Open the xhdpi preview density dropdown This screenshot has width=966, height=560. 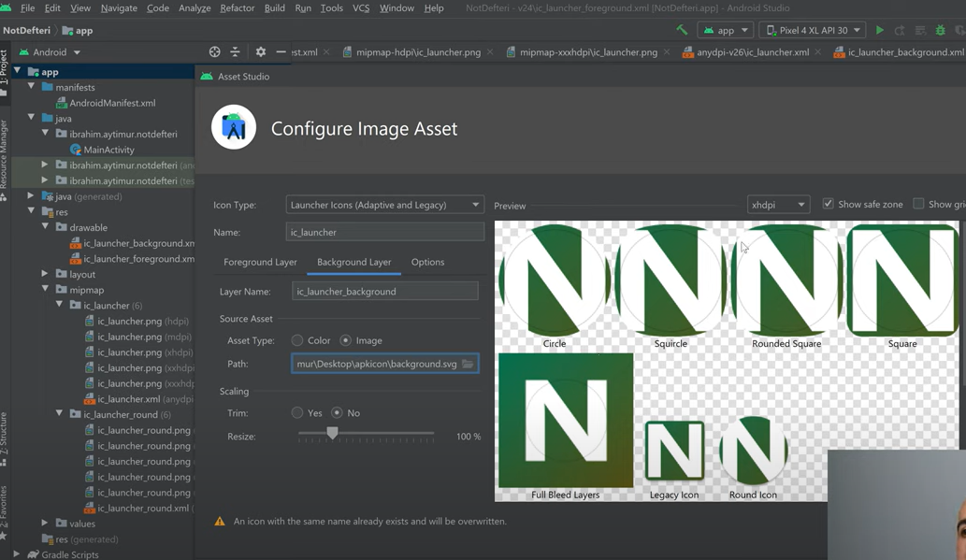pyautogui.click(x=778, y=205)
